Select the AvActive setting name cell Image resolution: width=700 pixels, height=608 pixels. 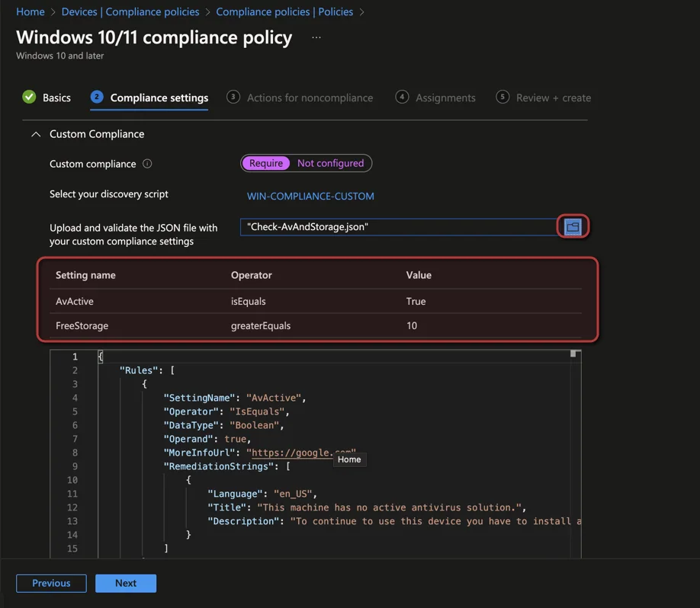coord(75,302)
